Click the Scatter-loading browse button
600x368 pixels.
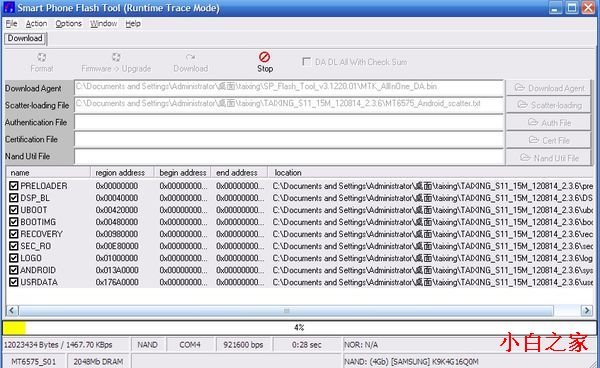point(548,105)
